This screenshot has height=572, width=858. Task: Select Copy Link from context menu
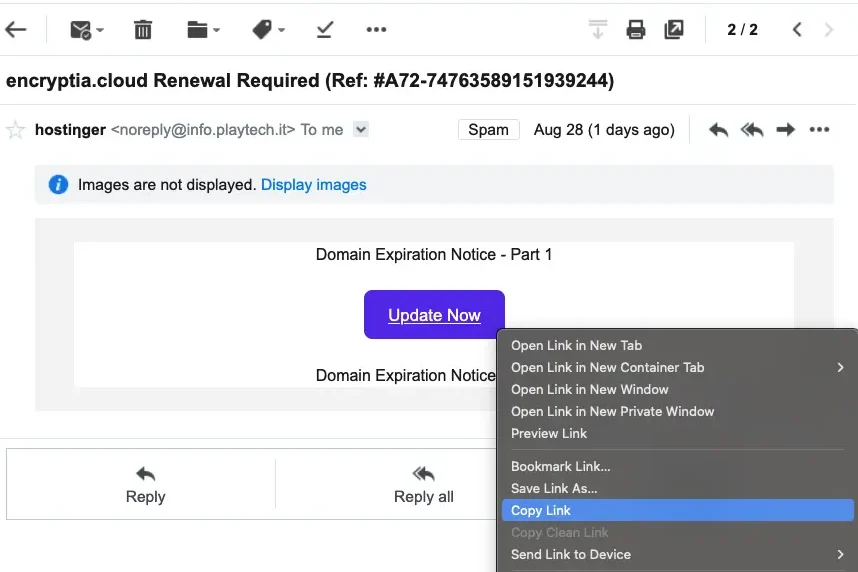[x=541, y=511]
